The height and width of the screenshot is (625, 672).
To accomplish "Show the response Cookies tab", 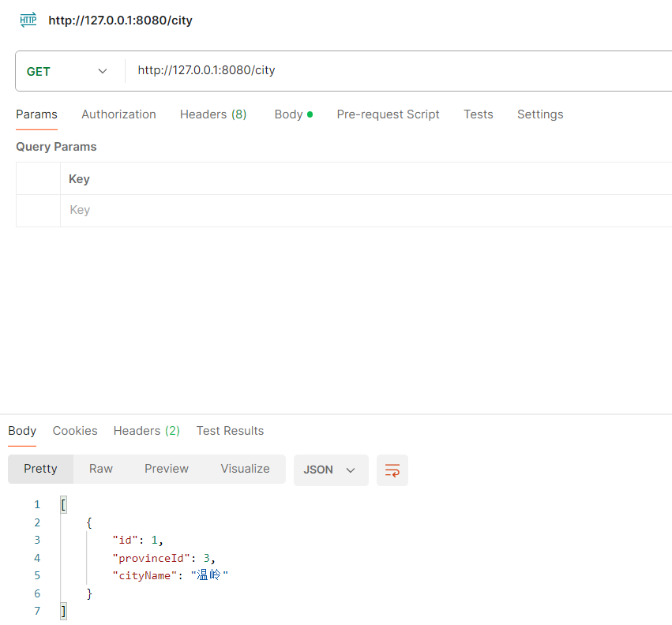I will [x=75, y=431].
